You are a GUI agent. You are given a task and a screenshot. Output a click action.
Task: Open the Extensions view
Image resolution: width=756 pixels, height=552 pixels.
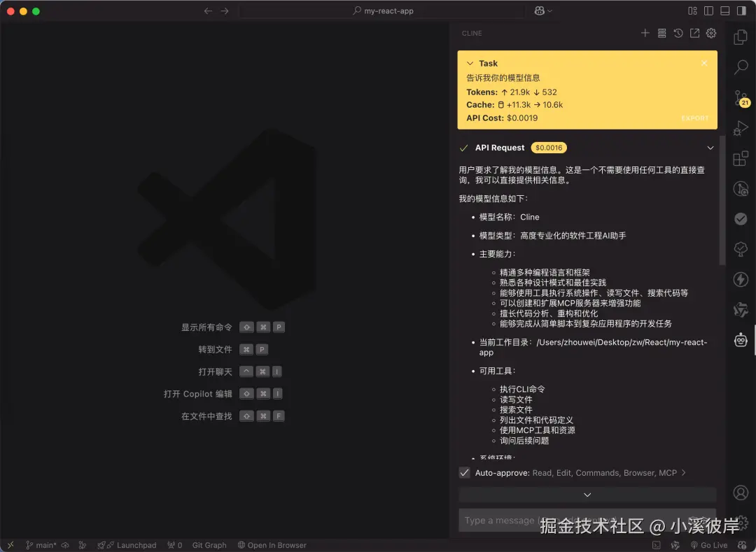click(x=740, y=158)
